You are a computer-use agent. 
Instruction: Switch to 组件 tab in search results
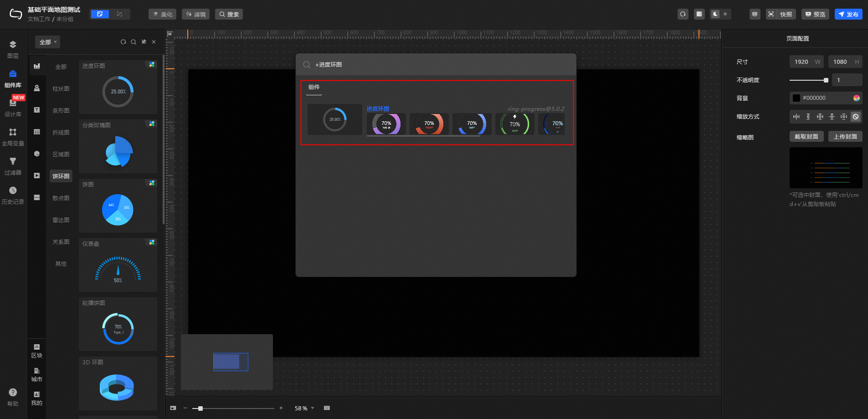point(314,87)
